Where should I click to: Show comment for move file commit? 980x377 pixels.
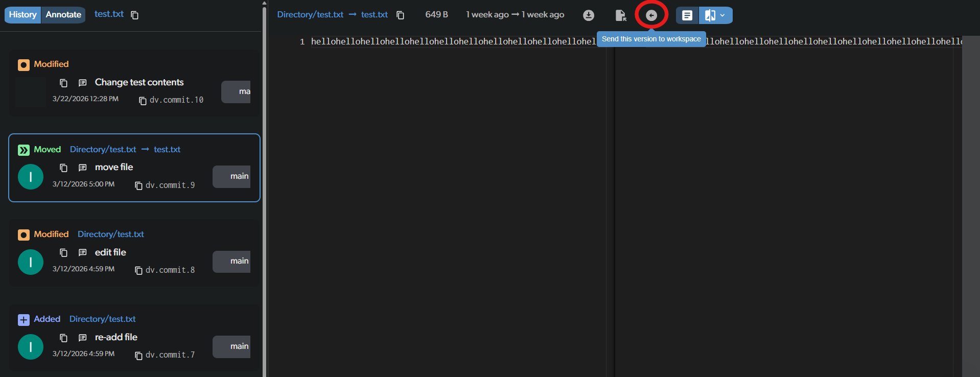[82, 168]
